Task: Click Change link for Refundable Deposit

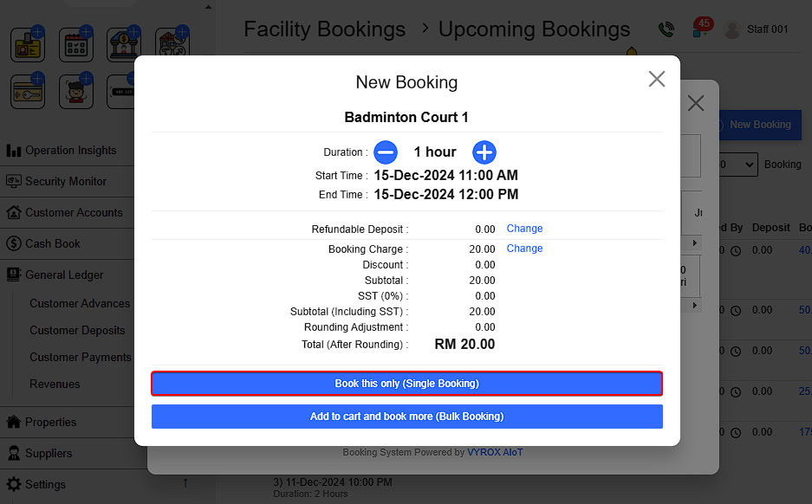Action: pos(524,229)
